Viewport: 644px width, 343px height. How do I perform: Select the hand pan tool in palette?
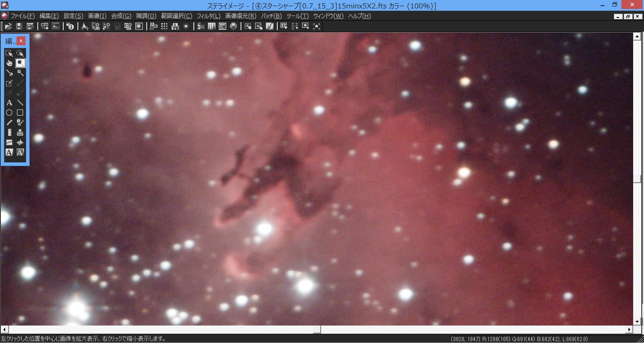click(9, 63)
